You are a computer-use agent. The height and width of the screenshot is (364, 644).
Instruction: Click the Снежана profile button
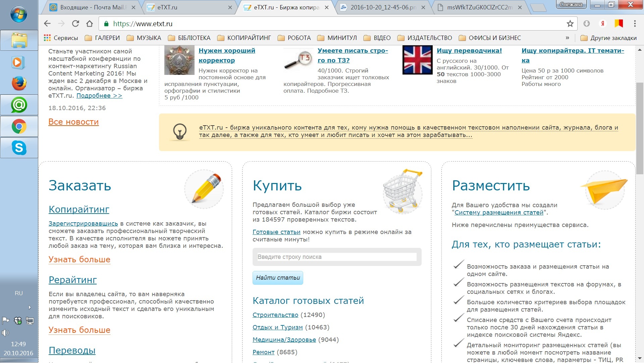pyautogui.click(x=571, y=4)
